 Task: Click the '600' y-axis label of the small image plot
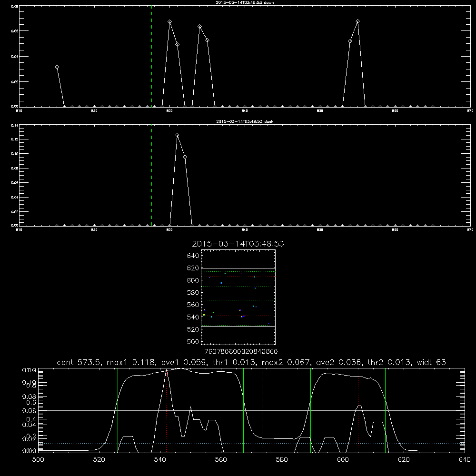click(193, 280)
